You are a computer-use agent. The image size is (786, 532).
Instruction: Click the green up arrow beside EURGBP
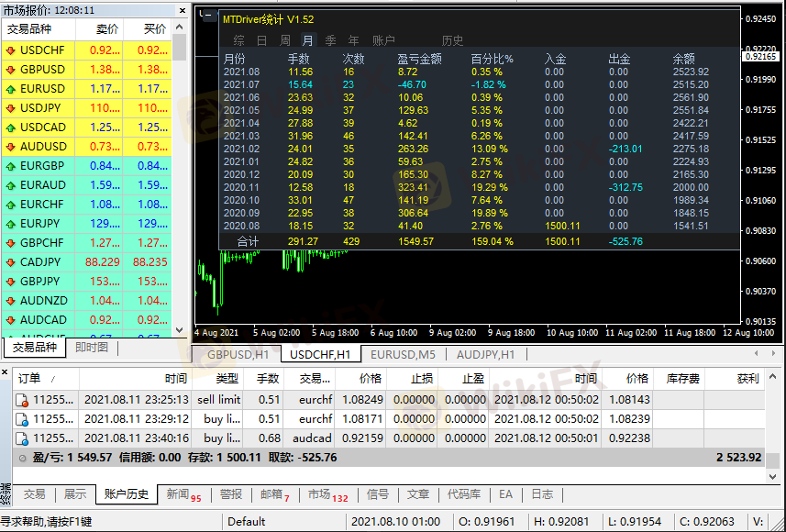(x=11, y=166)
